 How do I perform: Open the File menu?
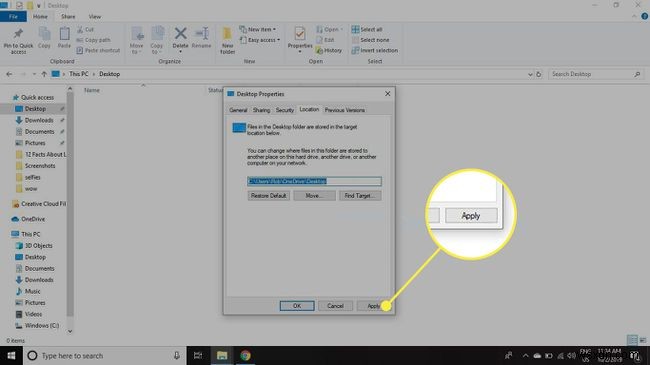pos(13,17)
